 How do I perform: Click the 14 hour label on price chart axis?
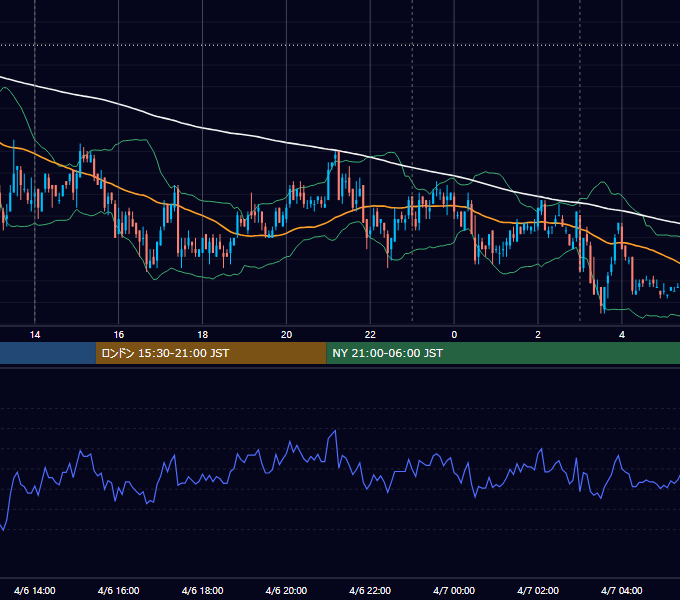tap(35, 335)
